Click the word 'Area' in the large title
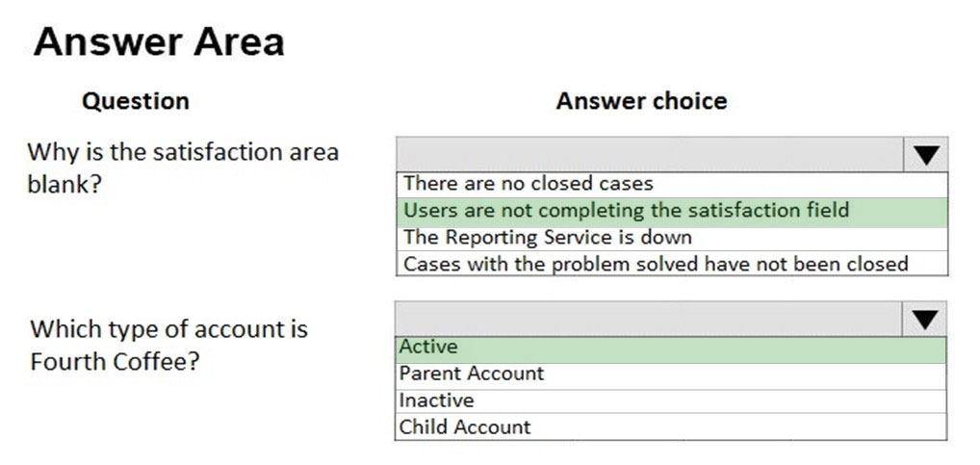Image resolution: width=980 pixels, height=465 pixels. pyautogui.click(x=239, y=42)
